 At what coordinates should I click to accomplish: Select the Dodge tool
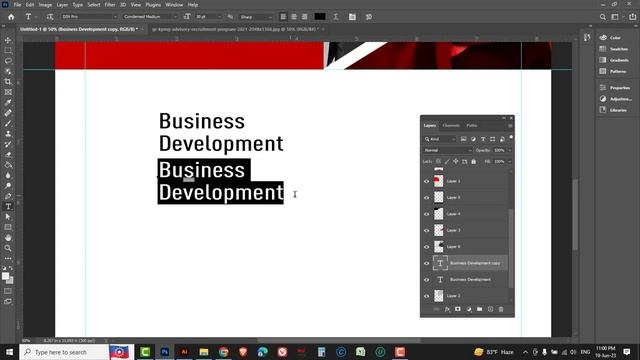click(8, 186)
